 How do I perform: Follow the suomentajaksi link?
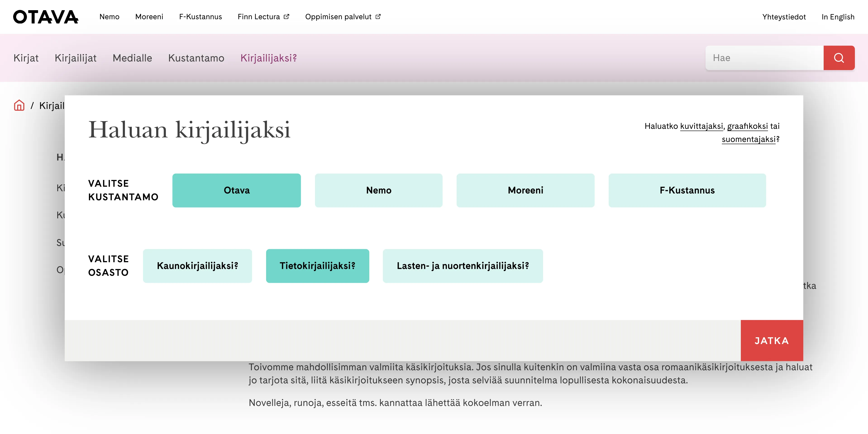748,139
